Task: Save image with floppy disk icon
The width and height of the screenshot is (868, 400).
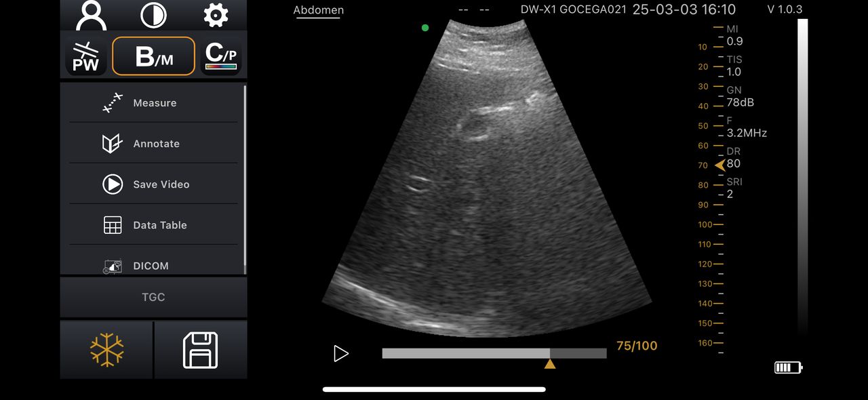Action: tap(201, 350)
